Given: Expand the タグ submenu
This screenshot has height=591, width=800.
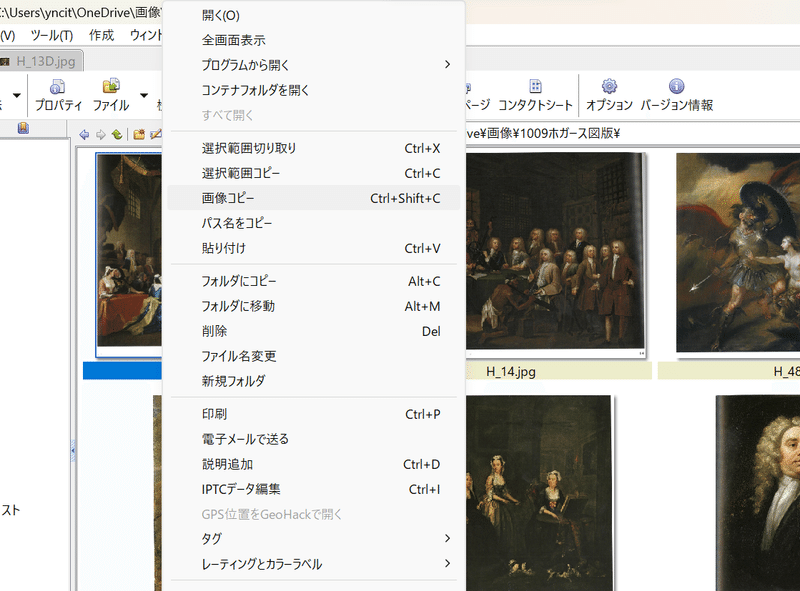Looking at the screenshot, I should [x=314, y=538].
